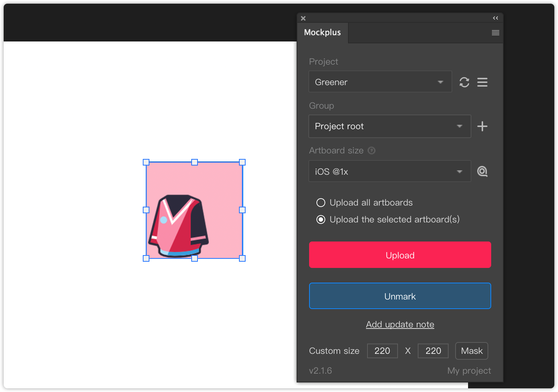The height and width of the screenshot is (392, 558).
Task: Click the Custom size label
Action: coord(334,351)
